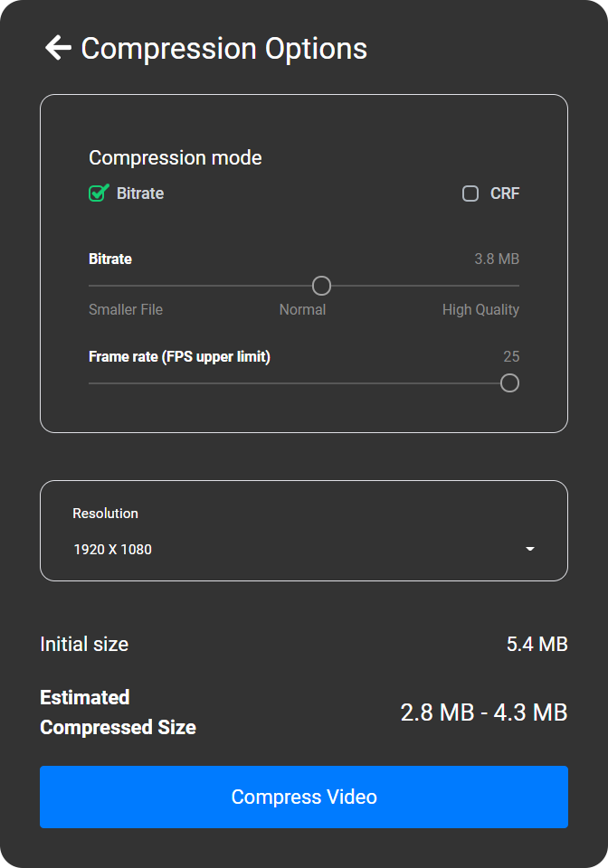The image size is (608, 868).
Task: Uncheck the green Bitrate checkbox
Action: 99,193
